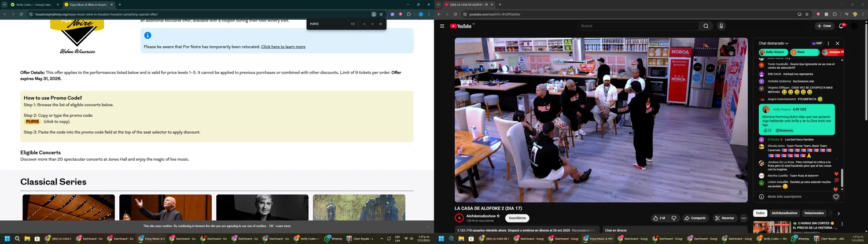This screenshot has width=868, height=244.
Task: Open extensions puzzle icon in YouTube window
Action: tap(835, 14)
